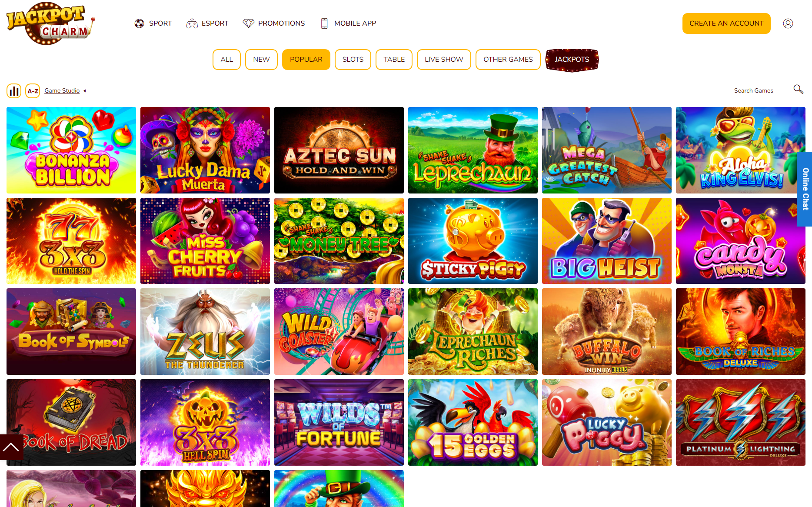Image resolution: width=812 pixels, height=507 pixels.
Task: Select the bar-chart popularity sort icon
Action: coord(14,91)
